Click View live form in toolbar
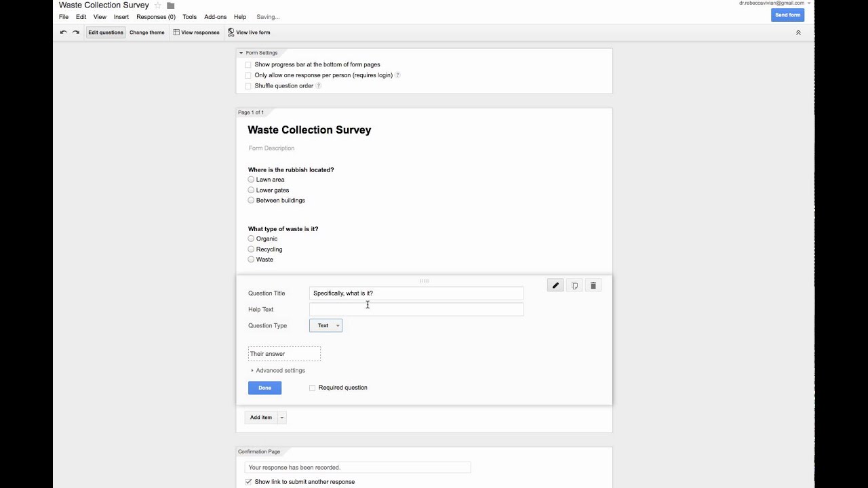The image size is (868, 488). click(249, 33)
